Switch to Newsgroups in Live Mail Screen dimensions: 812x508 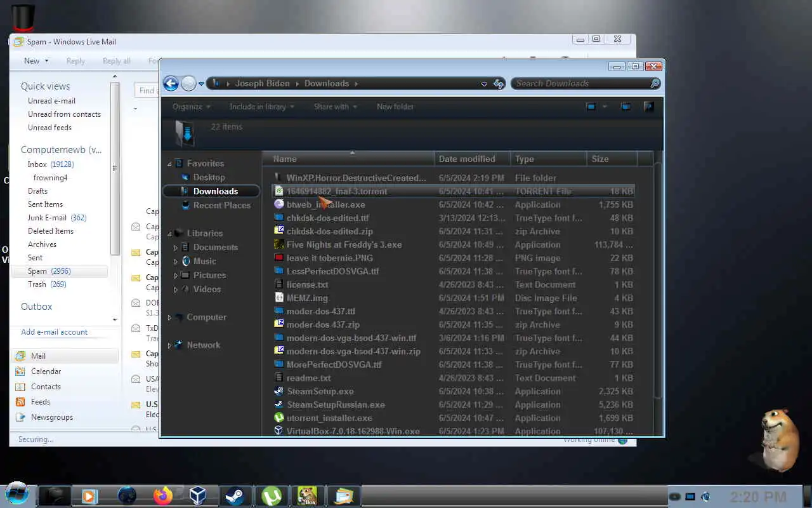[52, 417]
